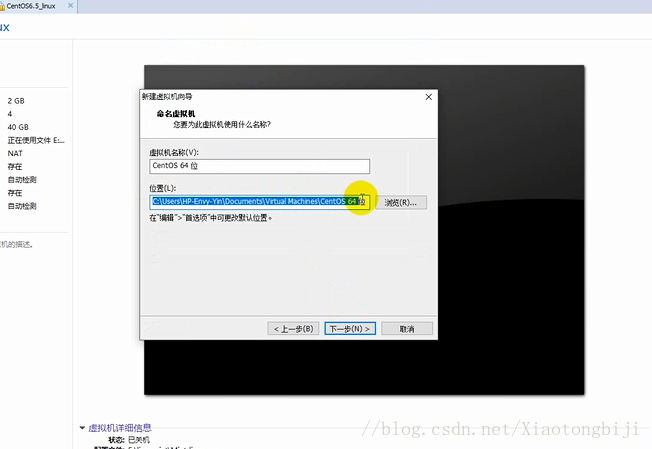Click into the 位置(L) path field
652x449 pixels.
(259, 202)
